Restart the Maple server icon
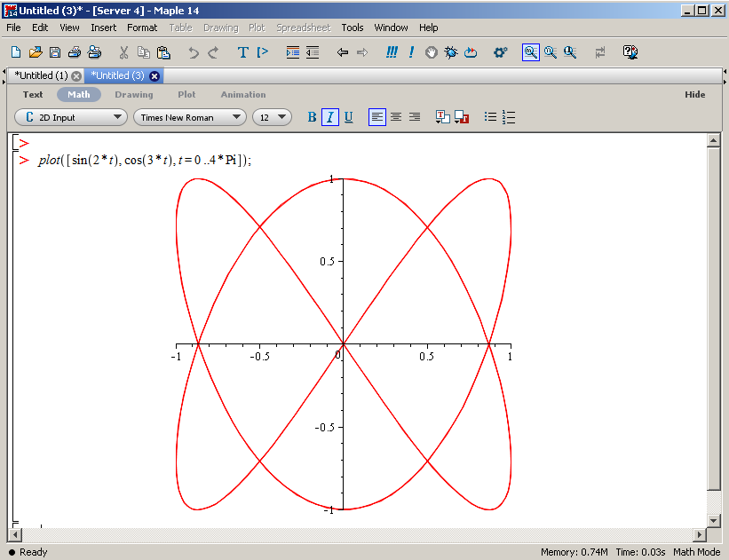 pyautogui.click(x=471, y=52)
